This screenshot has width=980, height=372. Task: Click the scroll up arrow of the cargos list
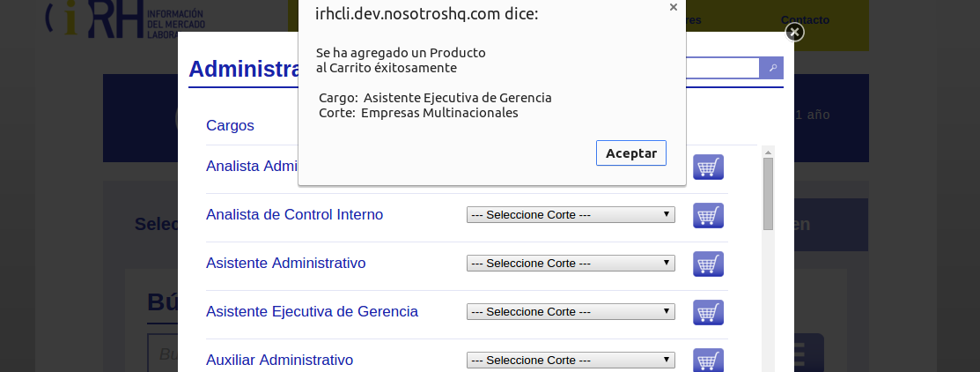[x=768, y=152]
